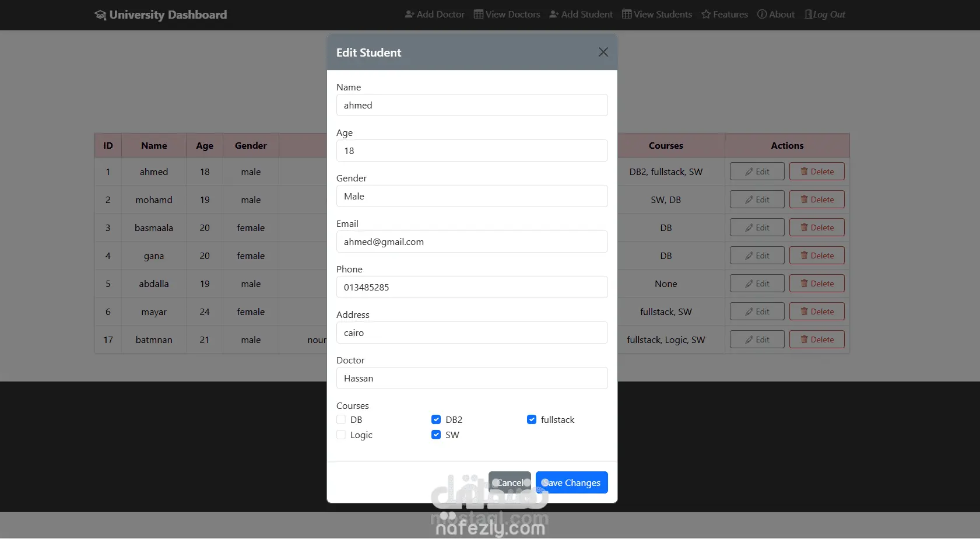Click the Address field containing cairo
The width and height of the screenshot is (980, 539).
472,332
